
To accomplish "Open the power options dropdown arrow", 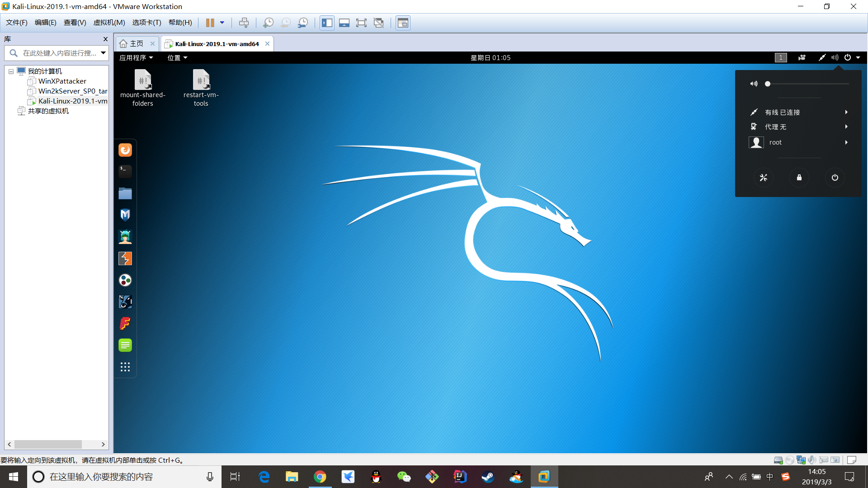I will 222,23.
